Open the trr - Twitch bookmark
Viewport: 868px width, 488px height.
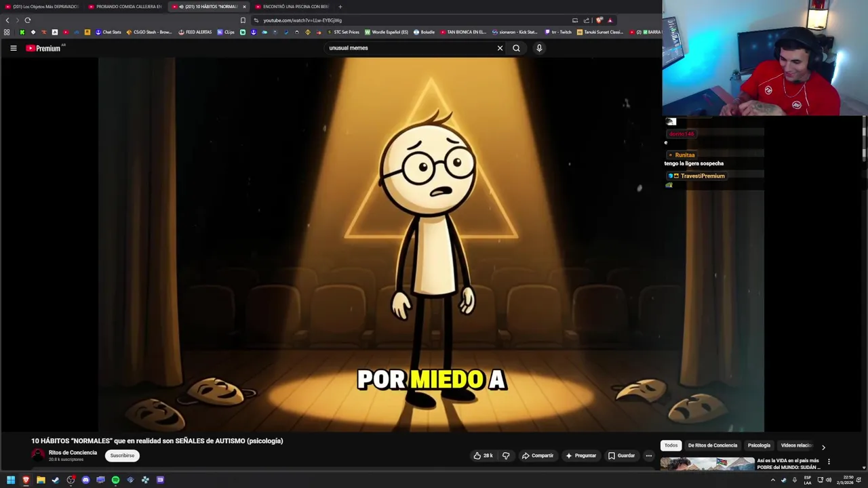pos(559,32)
